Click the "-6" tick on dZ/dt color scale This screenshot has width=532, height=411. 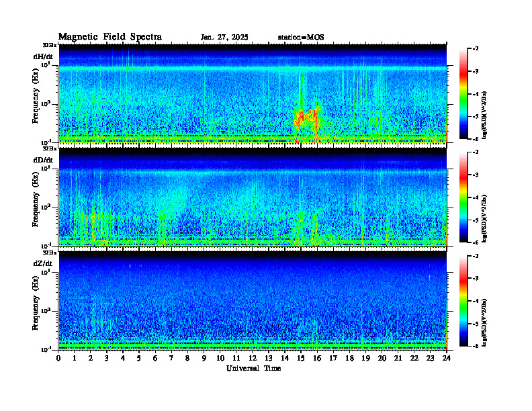pos(476,346)
